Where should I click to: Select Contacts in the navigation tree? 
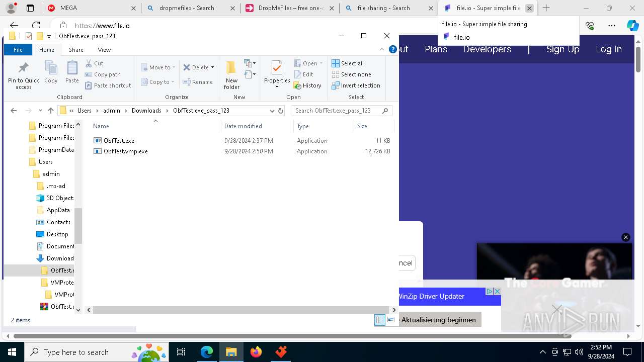point(58,222)
